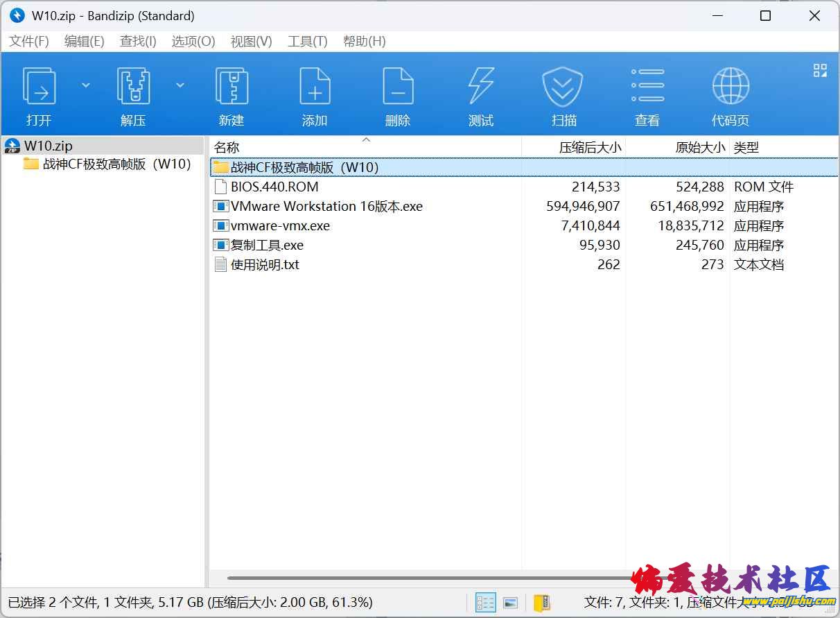Switch to details list view in status bar
The image size is (840, 618).
coord(485,602)
